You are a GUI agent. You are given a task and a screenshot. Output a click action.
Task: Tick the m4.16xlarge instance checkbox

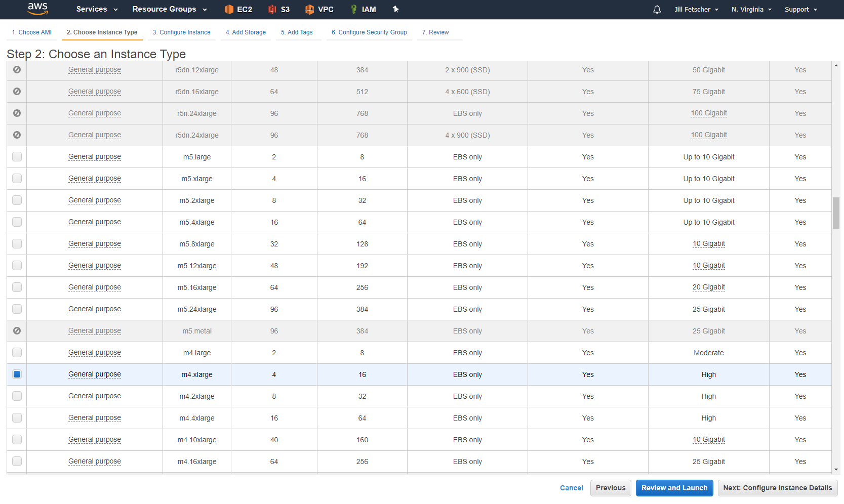(17, 461)
